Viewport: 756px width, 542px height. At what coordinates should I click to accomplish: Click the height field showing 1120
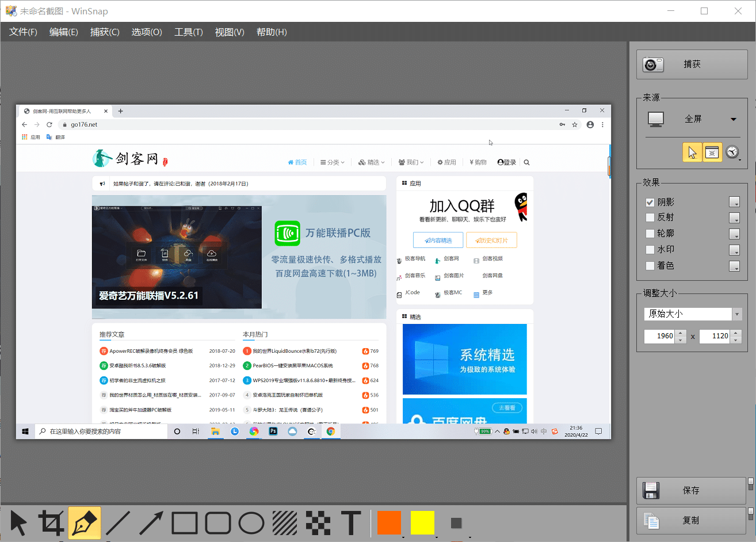click(x=715, y=336)
